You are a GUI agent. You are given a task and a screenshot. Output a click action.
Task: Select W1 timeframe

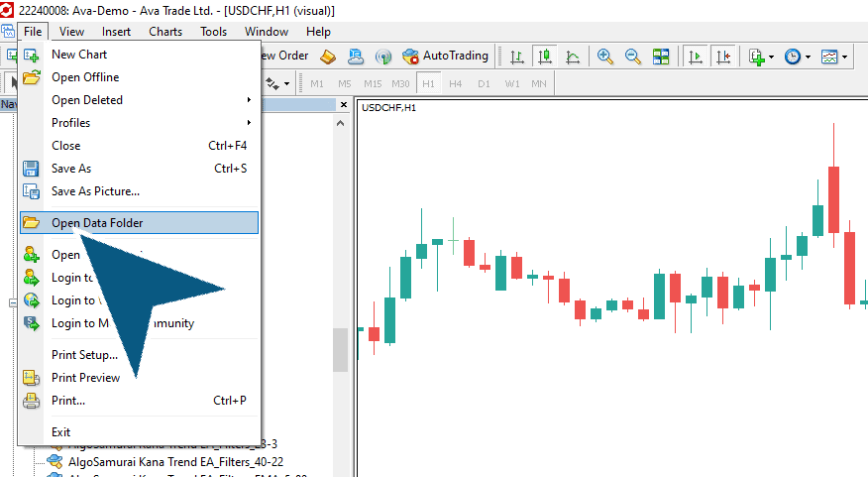coord(512,83)
